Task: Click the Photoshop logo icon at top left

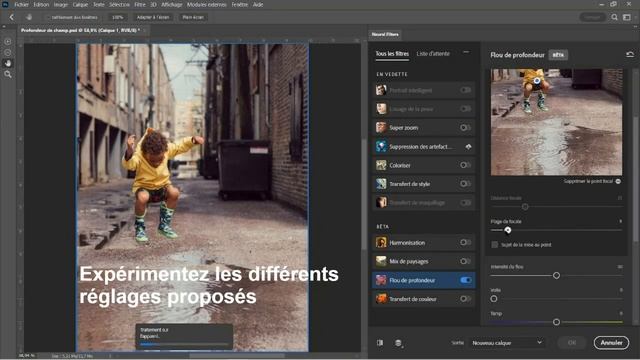Action: coord(5,4)
